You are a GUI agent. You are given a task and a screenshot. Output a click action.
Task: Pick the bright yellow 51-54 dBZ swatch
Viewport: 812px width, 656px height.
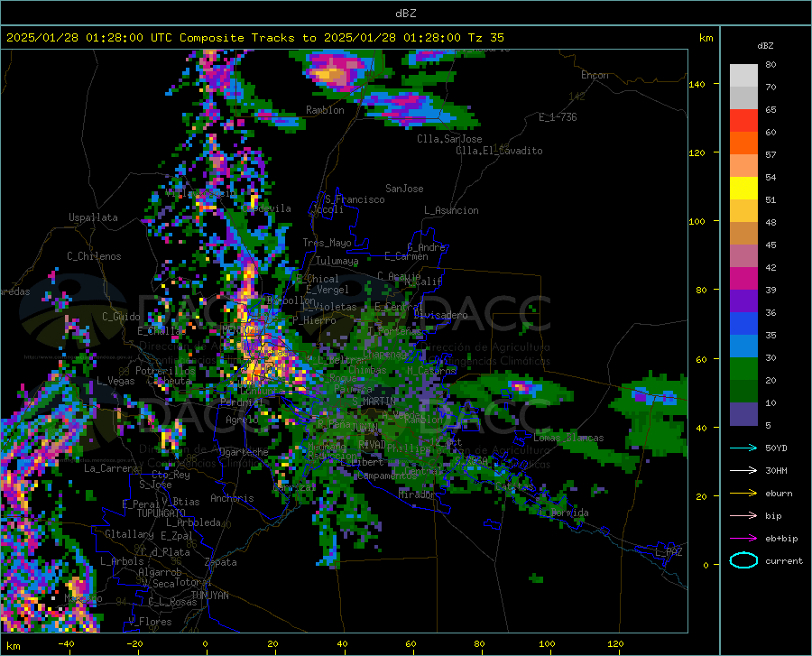click(743, 189)
